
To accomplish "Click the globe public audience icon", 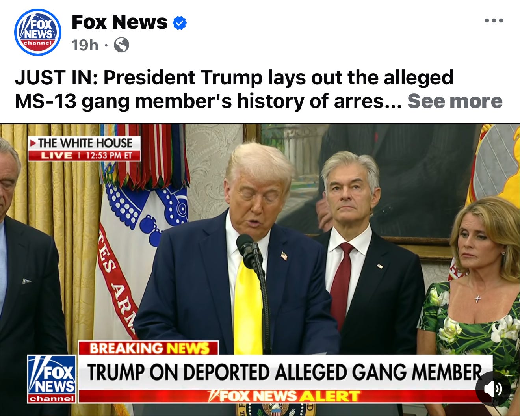I will click(121, 45).
